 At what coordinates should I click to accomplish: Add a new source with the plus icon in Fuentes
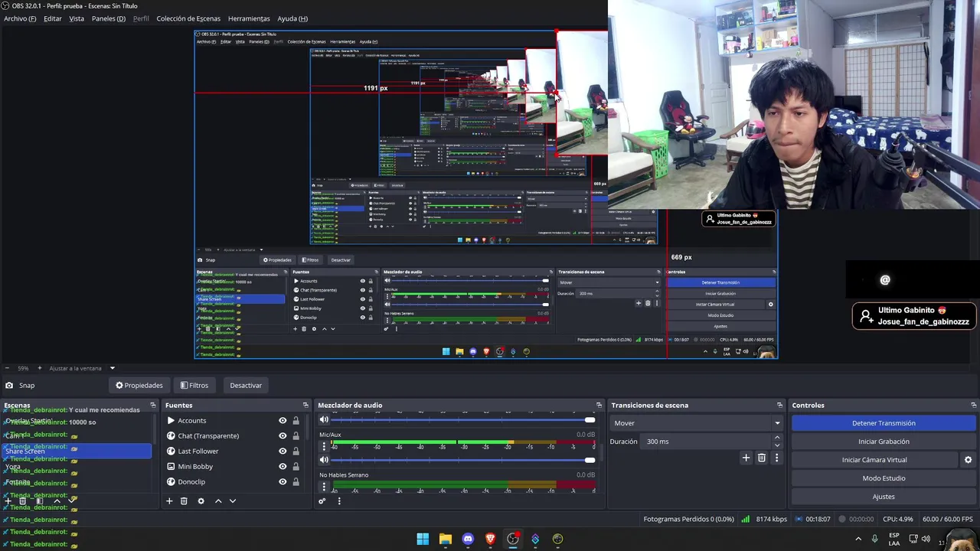(x=169, y=501)
